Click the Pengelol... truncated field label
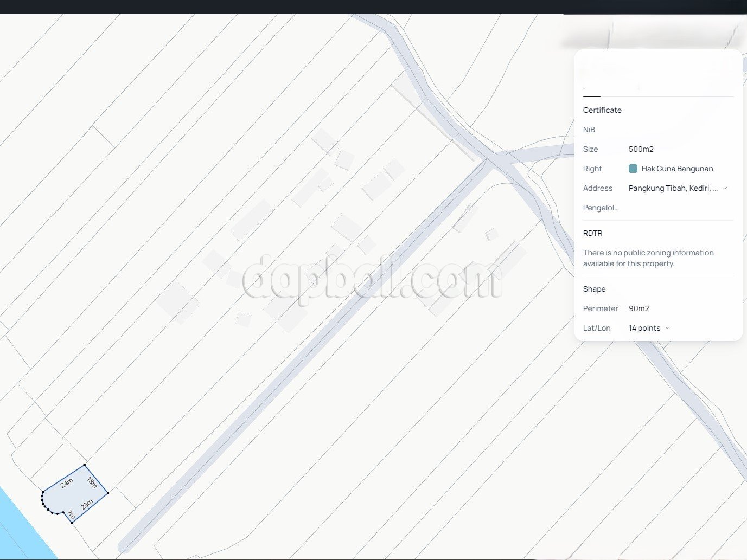The height and width of the screenshot is (560, 747). [x=601, y=208]
